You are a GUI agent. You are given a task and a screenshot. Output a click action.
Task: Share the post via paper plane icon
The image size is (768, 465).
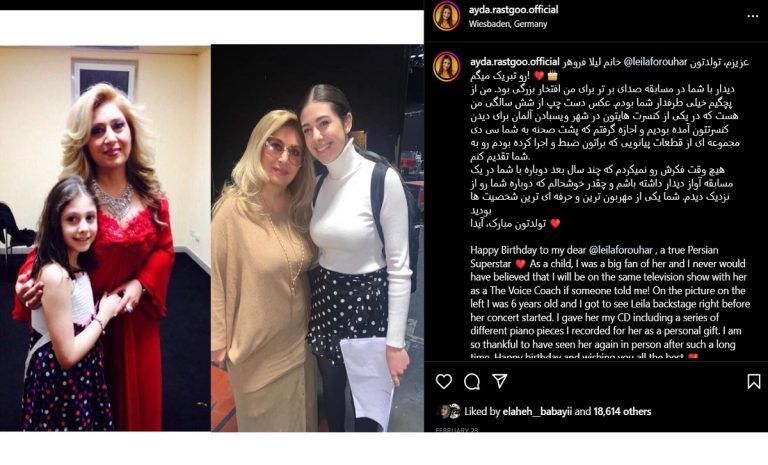[500, 381]
